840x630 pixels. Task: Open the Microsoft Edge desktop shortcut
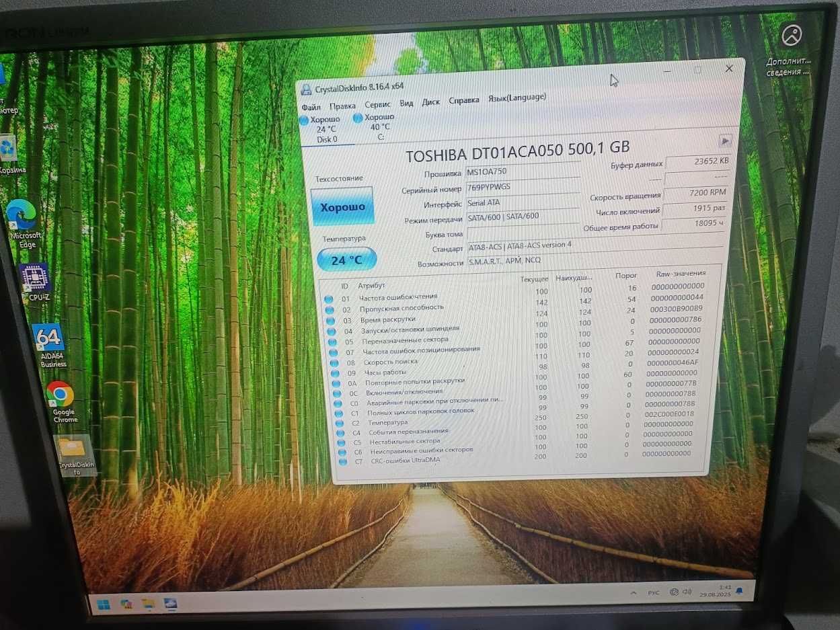point(25,225)
